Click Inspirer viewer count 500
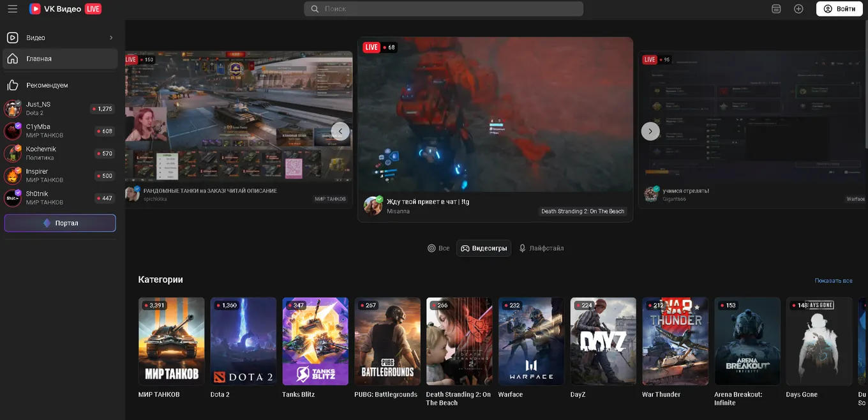 click(105, 176)
